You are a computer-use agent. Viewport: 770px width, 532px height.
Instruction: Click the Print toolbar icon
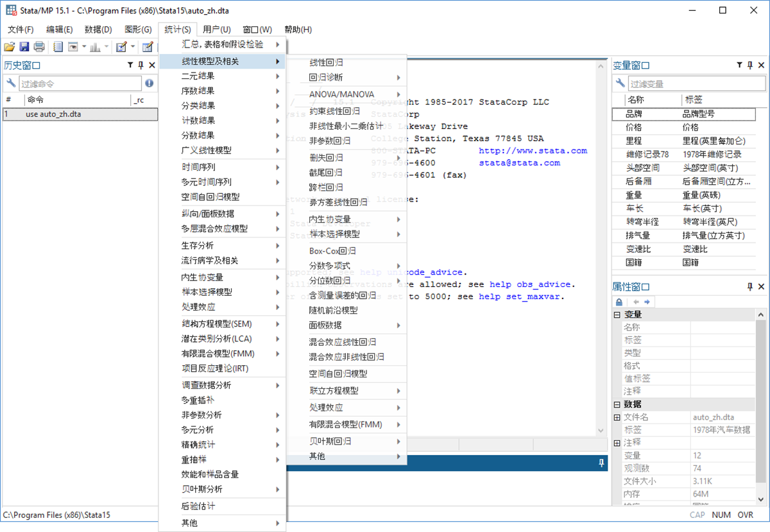point(39,47)
